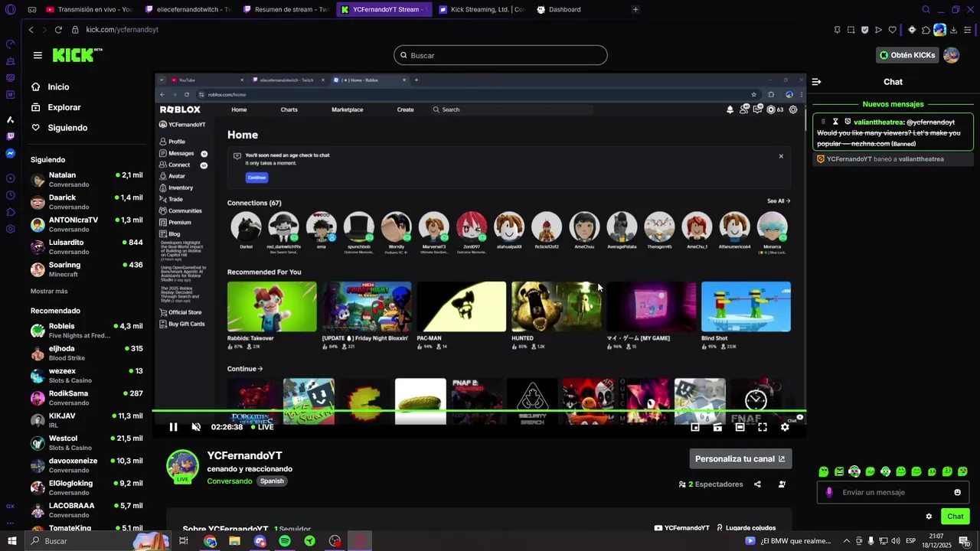
Task: Open Soarinng Minecraft channel
Action: (87, 269)
